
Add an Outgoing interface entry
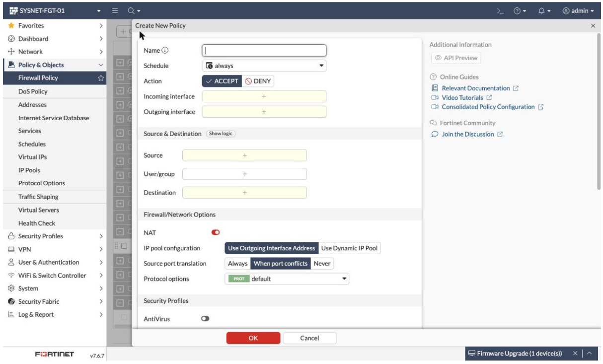(x=264, y=112)
